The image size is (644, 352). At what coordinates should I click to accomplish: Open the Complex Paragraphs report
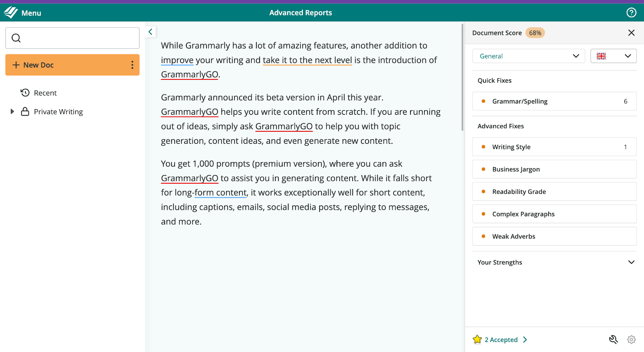click(554, 214)
